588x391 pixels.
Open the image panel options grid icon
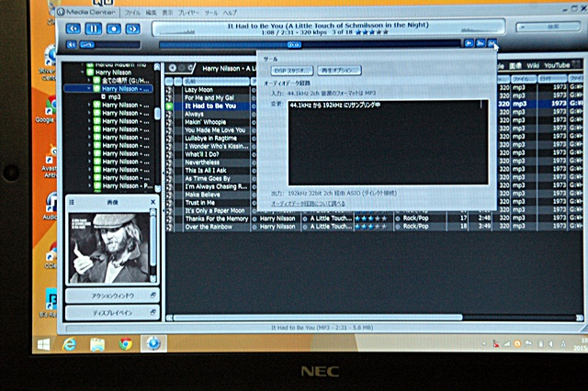tap(72, 202)
